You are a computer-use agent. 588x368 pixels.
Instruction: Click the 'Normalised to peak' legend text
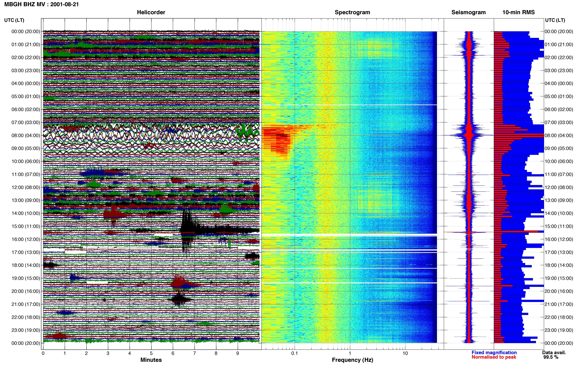[494, 357]
